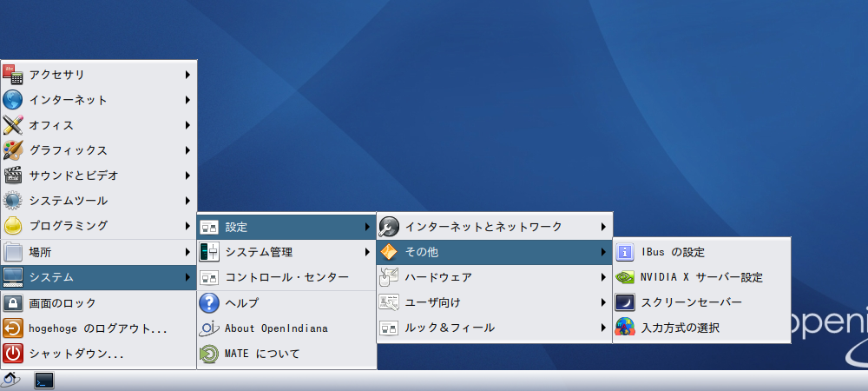This screenshot has width=868, height=391.
Task: Expand the システム管理 submenu arrow
Action: coord(367,252)
